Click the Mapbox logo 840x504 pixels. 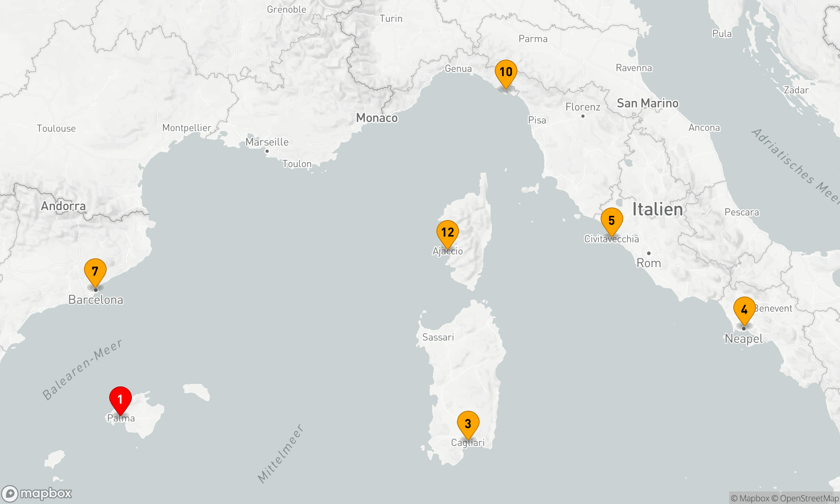point(37,493)
